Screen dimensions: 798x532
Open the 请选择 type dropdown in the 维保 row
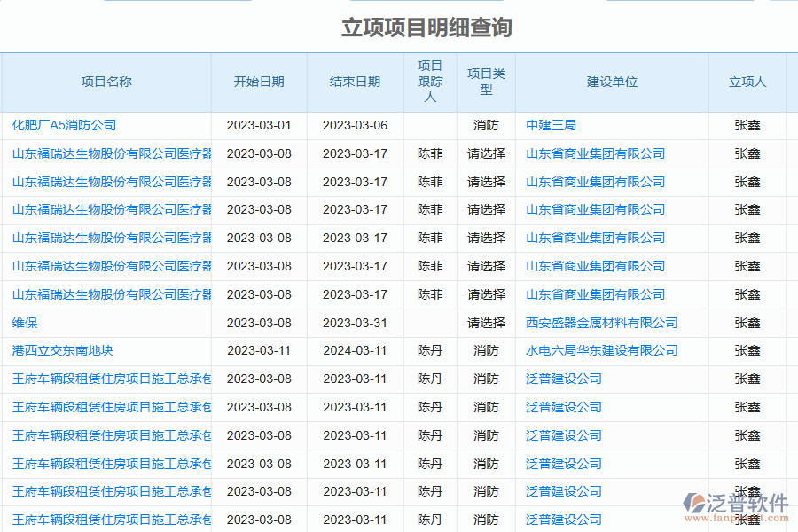coord(485,323)
